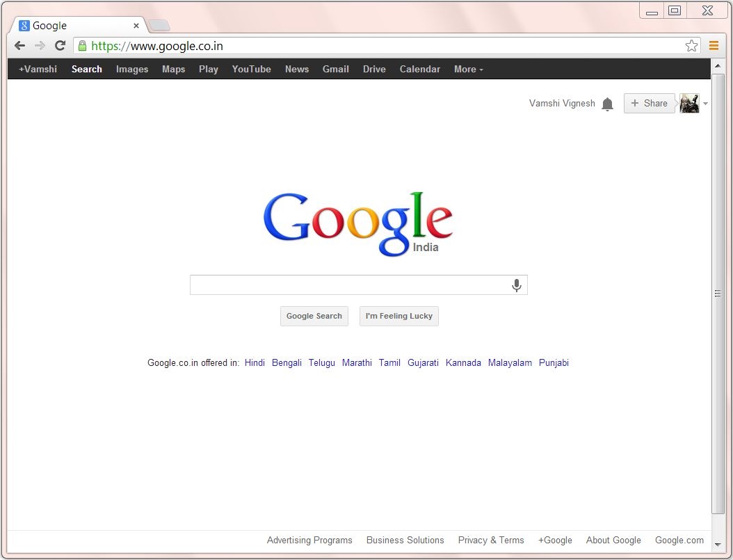Maximize the browser window

675,10
